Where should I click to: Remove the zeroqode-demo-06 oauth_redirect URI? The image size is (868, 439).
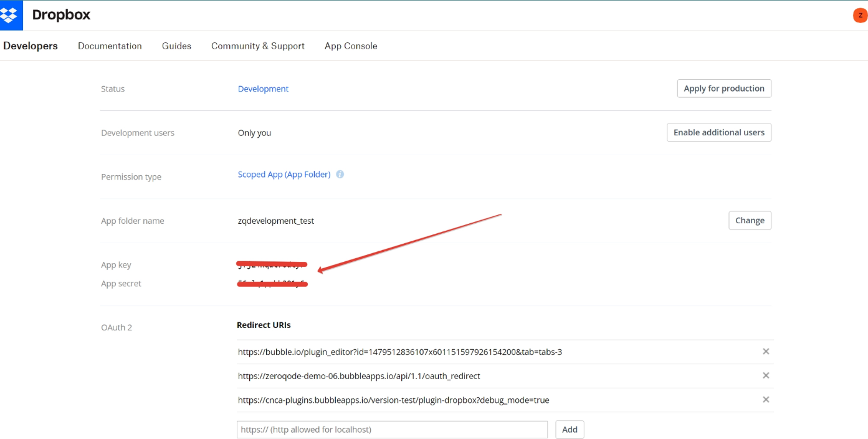[x=766, y=375]
